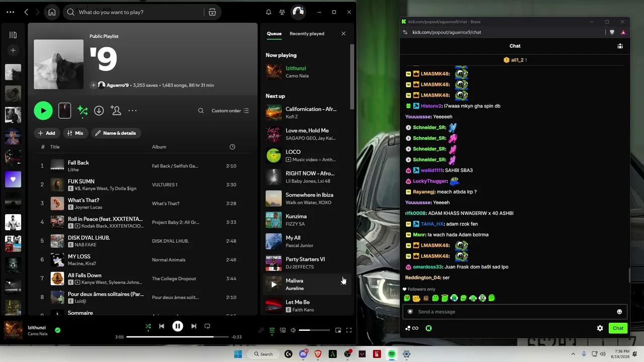
Task: Toggle Izithunzi saved-to-library checkmark
Action: 58,330
